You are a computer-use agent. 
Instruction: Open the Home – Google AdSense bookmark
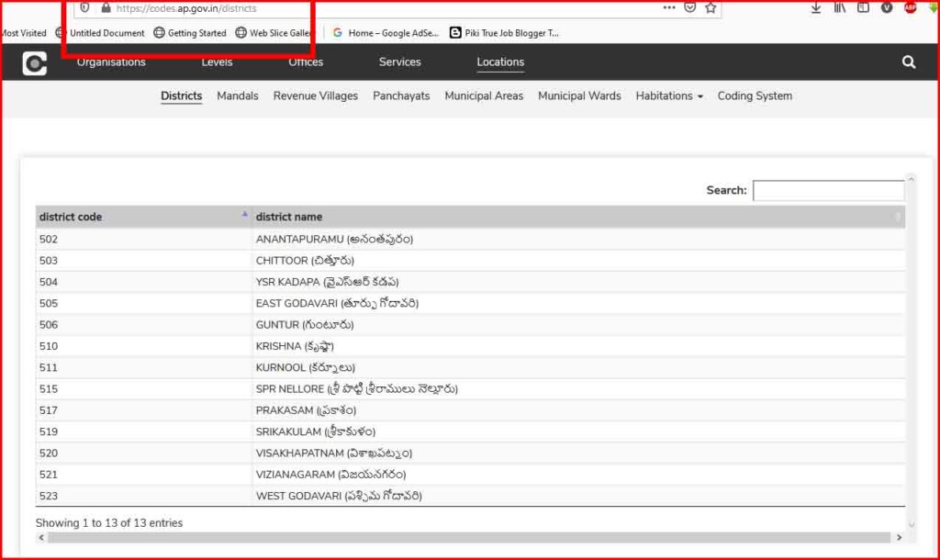coord(386,33)
